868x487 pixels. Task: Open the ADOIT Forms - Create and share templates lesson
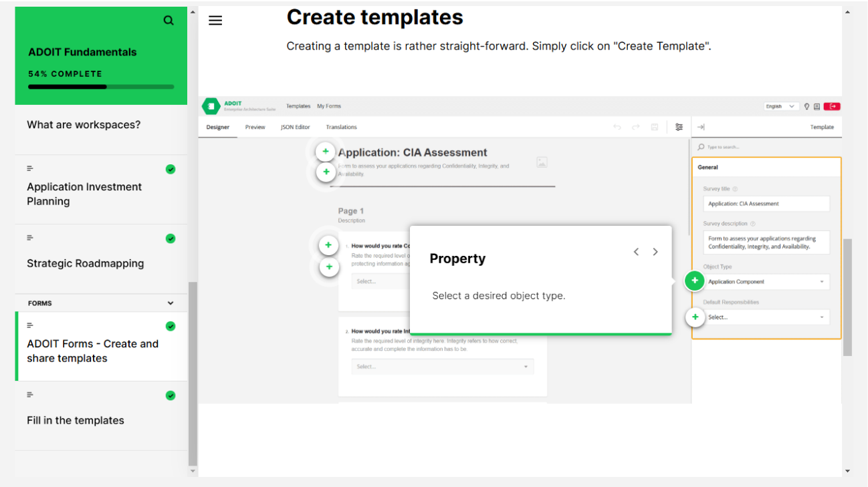pyautogui.click(x=92, y=351)
